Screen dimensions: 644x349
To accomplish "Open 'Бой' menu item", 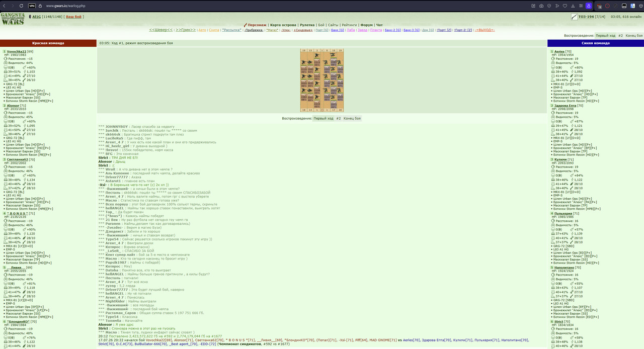I will click(321, 25).
